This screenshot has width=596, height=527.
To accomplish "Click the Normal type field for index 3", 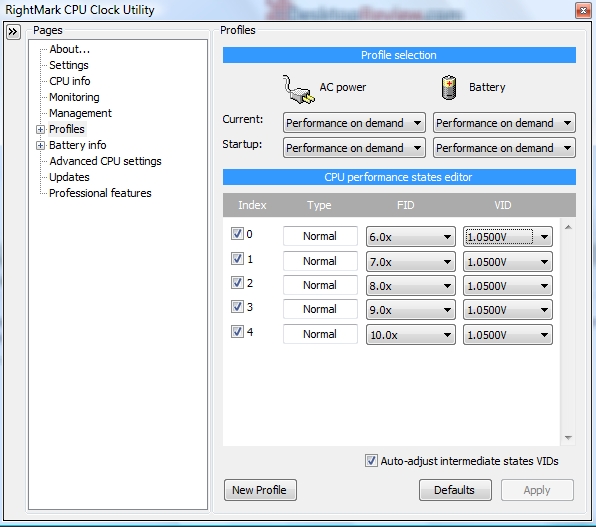I will click(320, 309).
